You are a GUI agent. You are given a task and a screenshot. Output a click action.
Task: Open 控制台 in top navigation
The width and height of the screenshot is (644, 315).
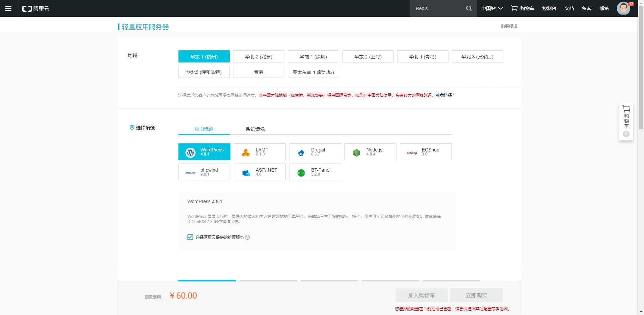549,8
